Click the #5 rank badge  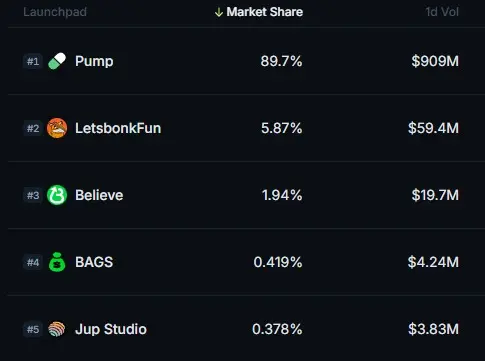click(x=33, y=330)
